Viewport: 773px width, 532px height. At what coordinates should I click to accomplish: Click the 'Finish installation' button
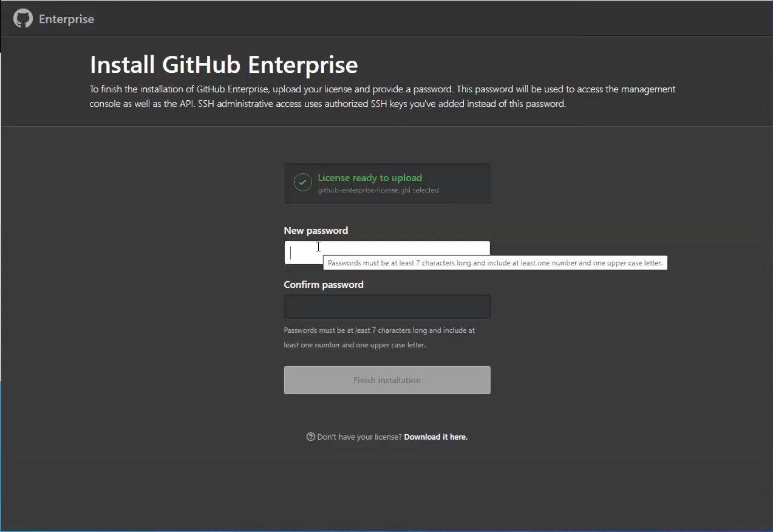(x=387, y=380)
